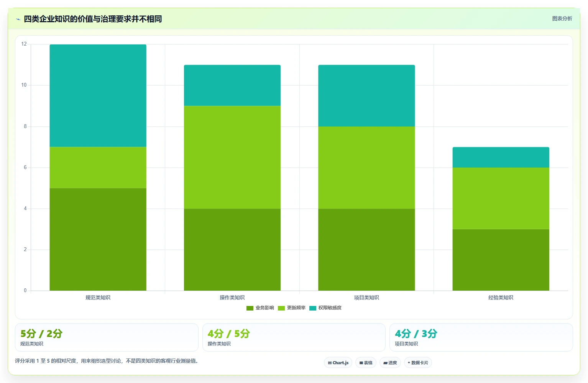588x383 pixels.
Task: Click the y-axis value 8
Action: (x=25, y=127)
